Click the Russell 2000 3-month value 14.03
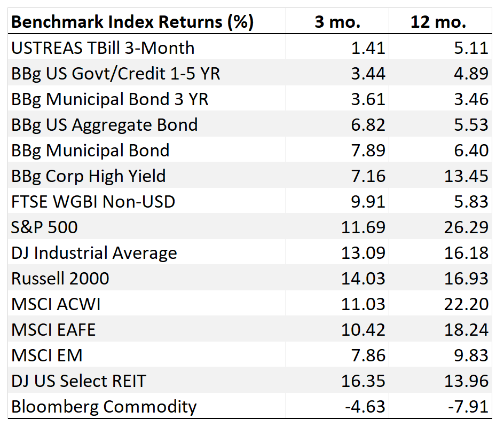This screenshot has height=427, width=504. tap(363, 279)
